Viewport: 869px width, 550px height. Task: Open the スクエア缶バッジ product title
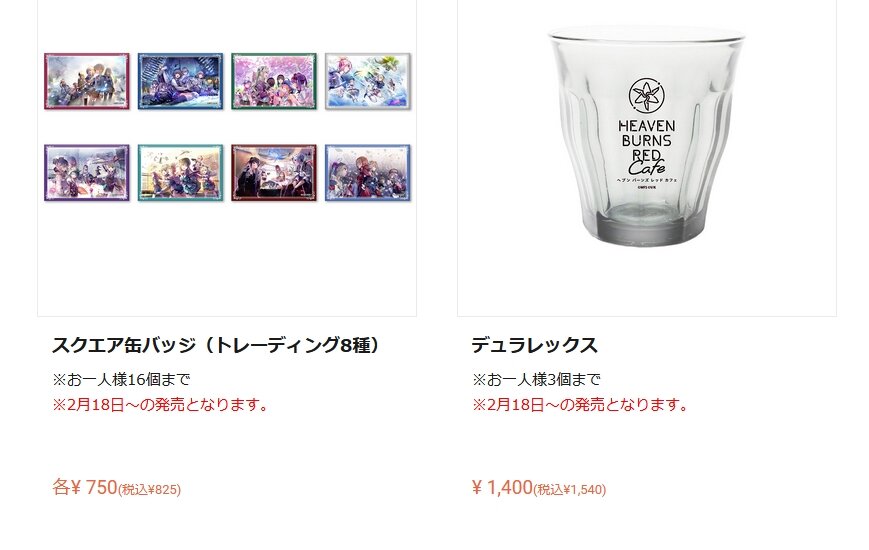[x=216, y=345]
